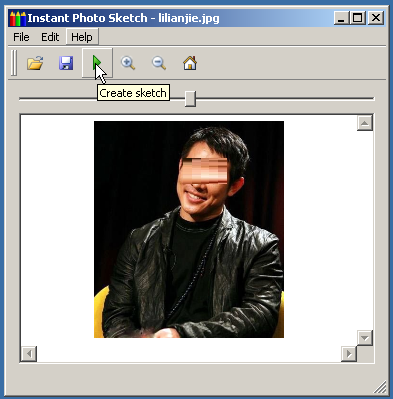393x399 pixels.
Task: Click the scroll up arrow of vertical scrollbar
Action: (365, 123)
